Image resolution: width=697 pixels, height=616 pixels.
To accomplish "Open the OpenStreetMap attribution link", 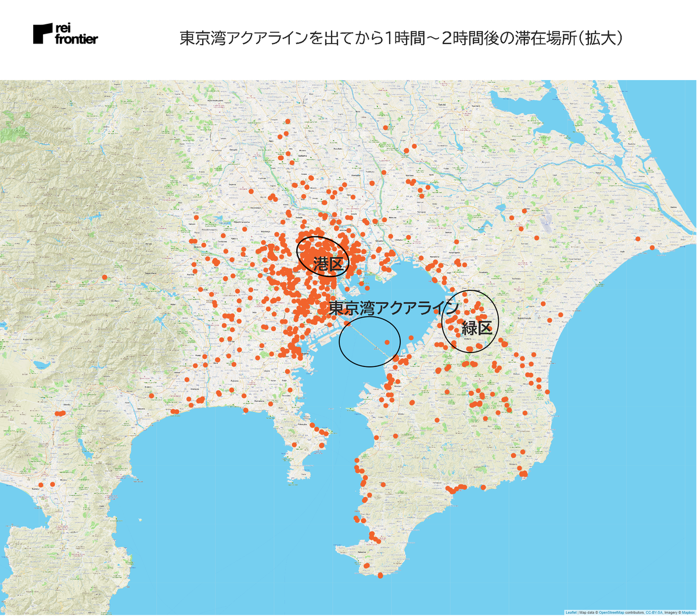I will (x=612, y=612).
